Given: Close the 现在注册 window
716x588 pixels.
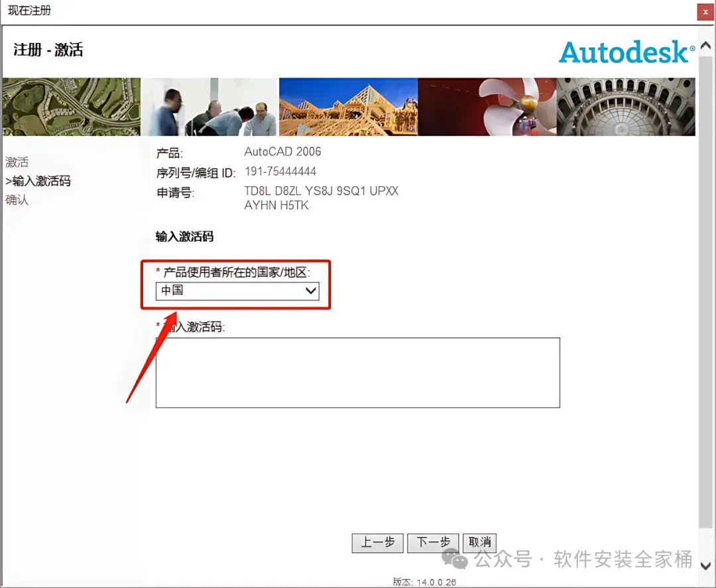Looking at the screenshot, I should [x=705, y=12].
